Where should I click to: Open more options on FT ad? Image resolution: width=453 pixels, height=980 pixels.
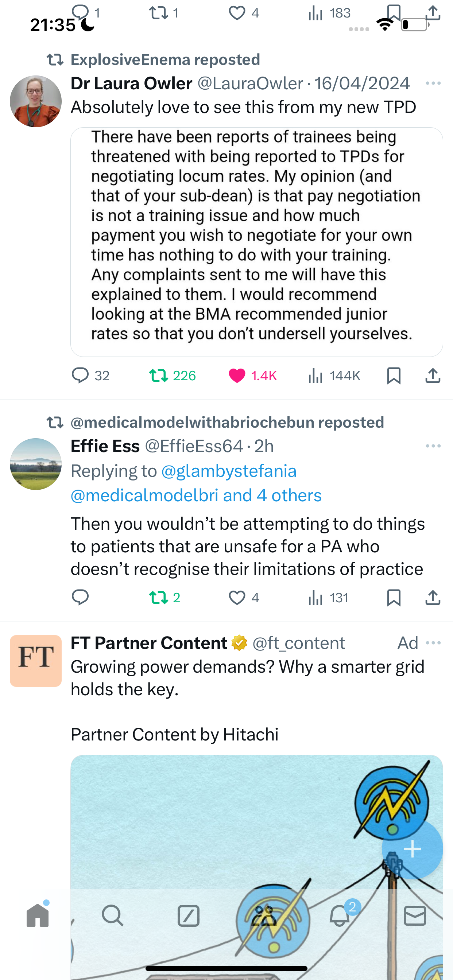click(x=433, y=643)
